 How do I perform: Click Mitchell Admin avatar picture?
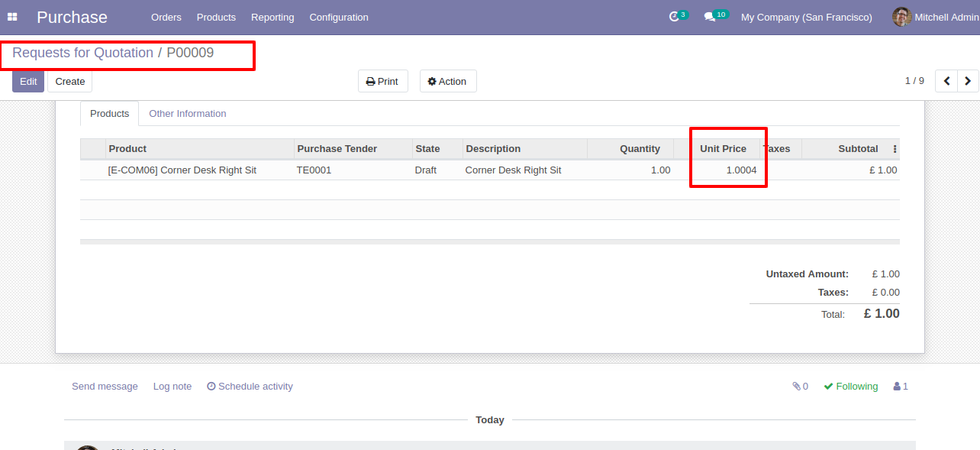pos(902,17)
